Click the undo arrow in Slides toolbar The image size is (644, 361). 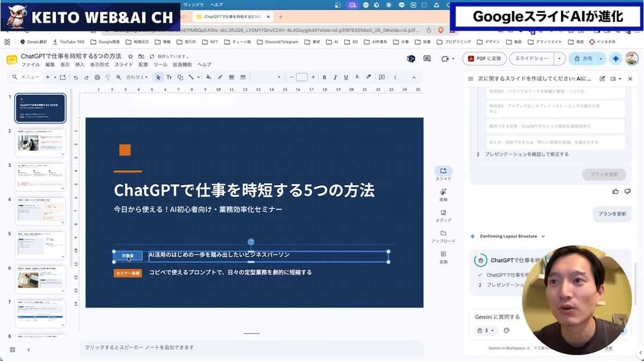(x=76, y=77)
